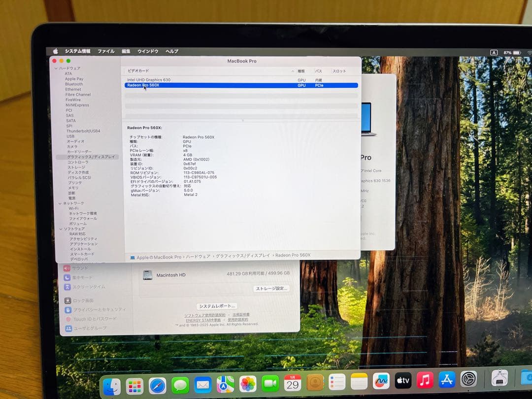532x399 pixels.
Task: Open the ファイル menu
Action: click(x=106, y=51)
